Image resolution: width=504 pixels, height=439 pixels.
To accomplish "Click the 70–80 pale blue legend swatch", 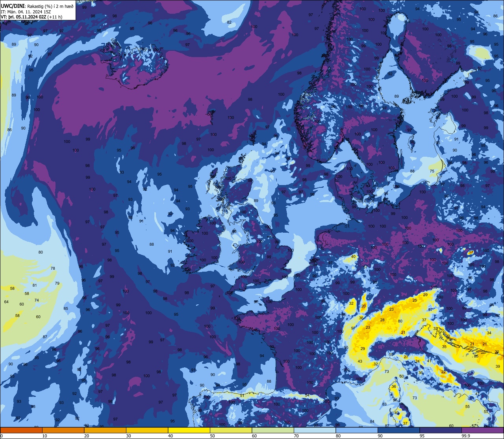I will coord(315,430).
